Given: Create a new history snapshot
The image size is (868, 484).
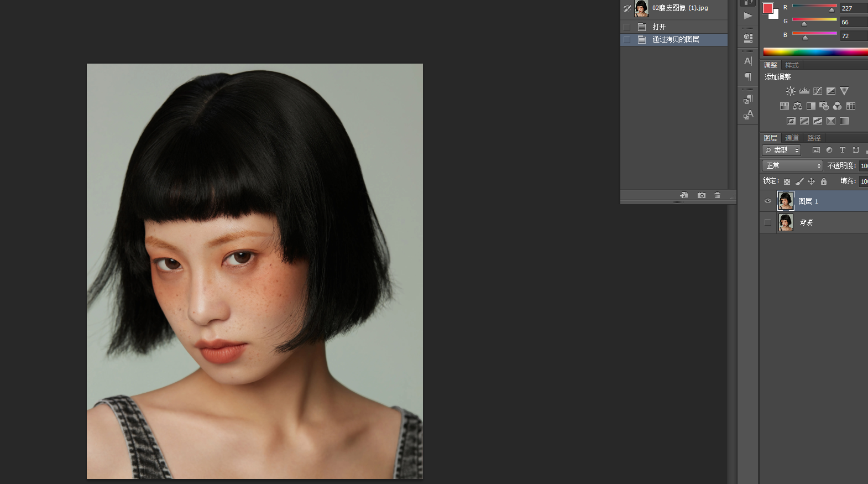Looking at the screenshot, I should tap(702, 195).
